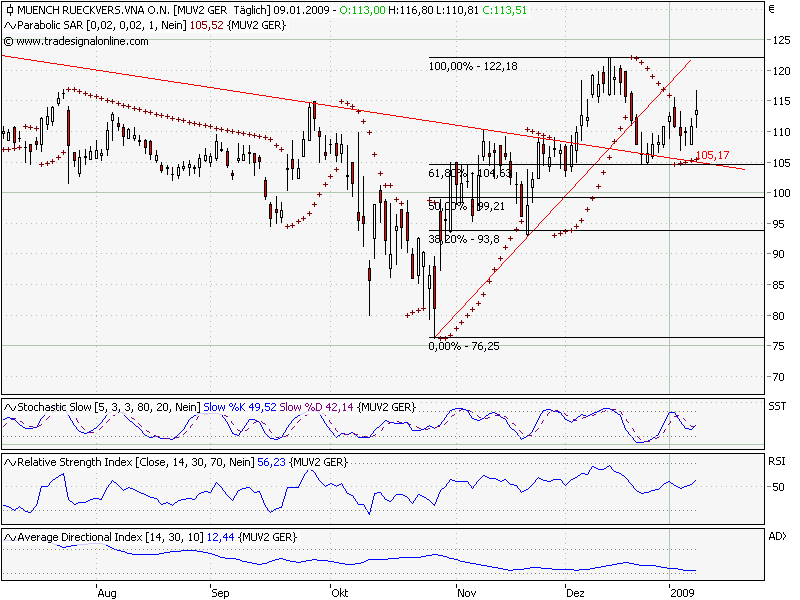The height and width of the screenshot is (600, 800).
Task: Click the SST panel axis label
Action: [x=777, y=406]
